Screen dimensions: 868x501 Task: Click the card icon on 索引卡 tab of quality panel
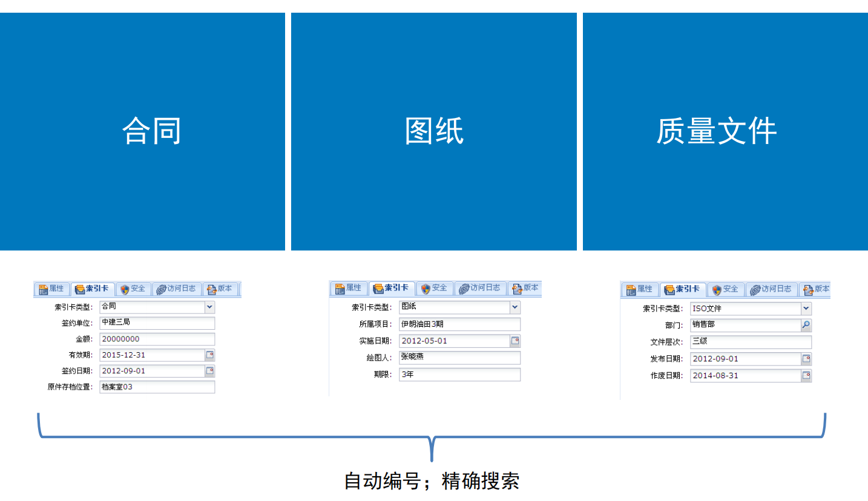click(x=670, y=290)
